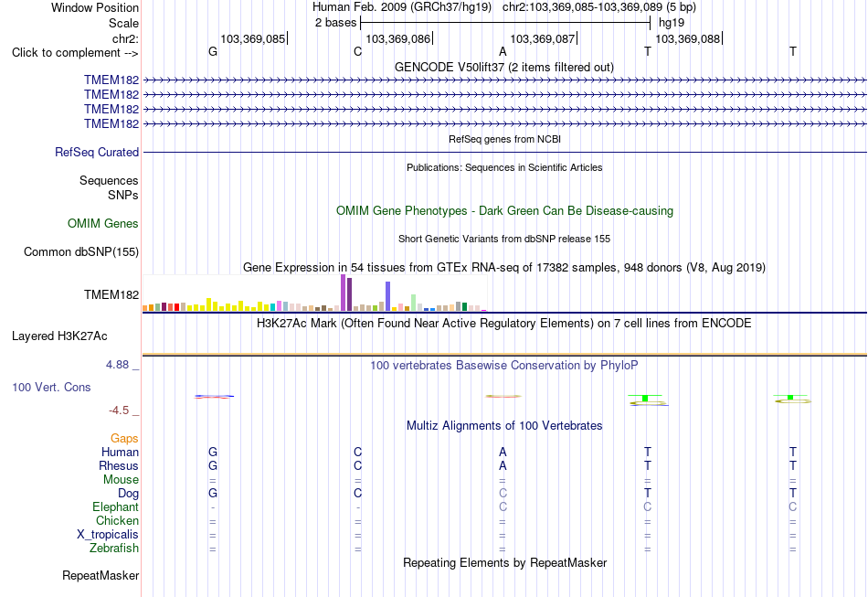Image resolution: width=868 pixels, height=597 pixels.
Task: Click the blue-violet GTEx expression bar
Action: (x=388, y=296)
